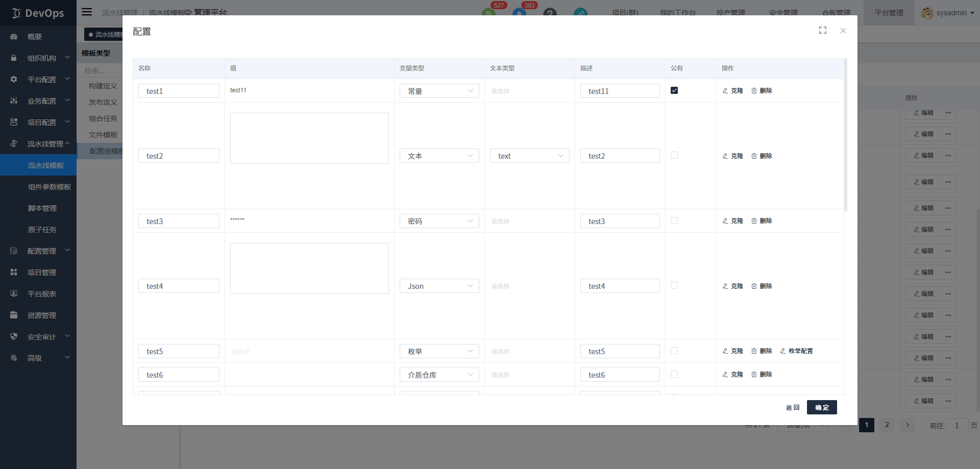This screenshot has height=469, width=980.
Task: Open the Json variable type dropdown for test4
Action: tap(439, 286)
